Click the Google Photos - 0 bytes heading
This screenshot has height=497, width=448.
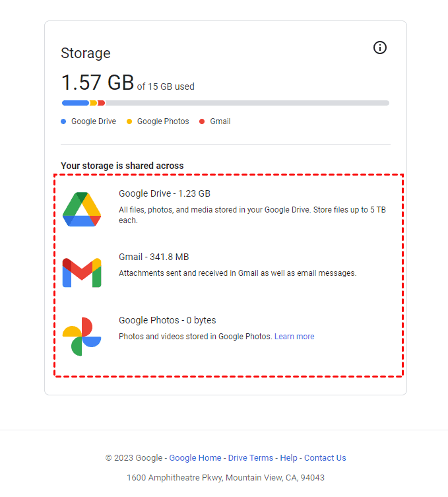click(167, 320)
